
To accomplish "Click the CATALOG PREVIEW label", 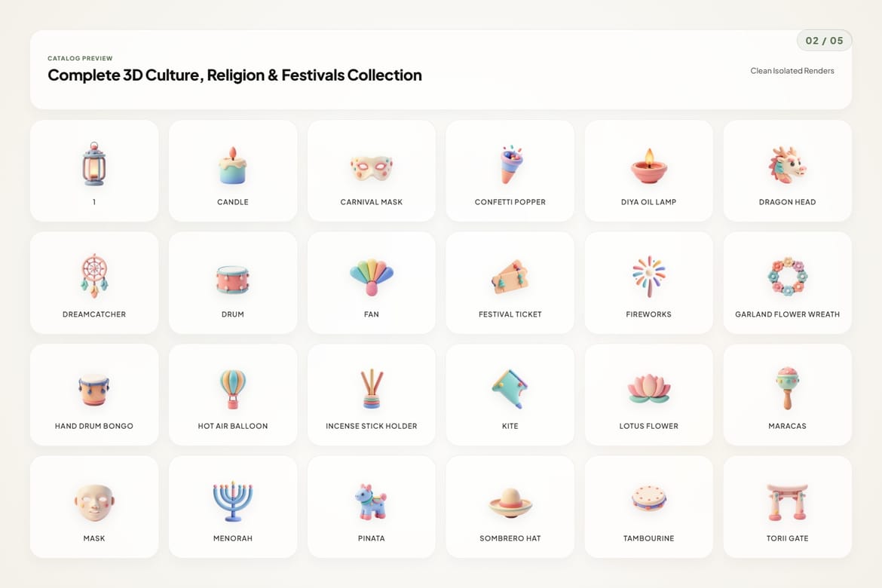I will tap(80, 59).
